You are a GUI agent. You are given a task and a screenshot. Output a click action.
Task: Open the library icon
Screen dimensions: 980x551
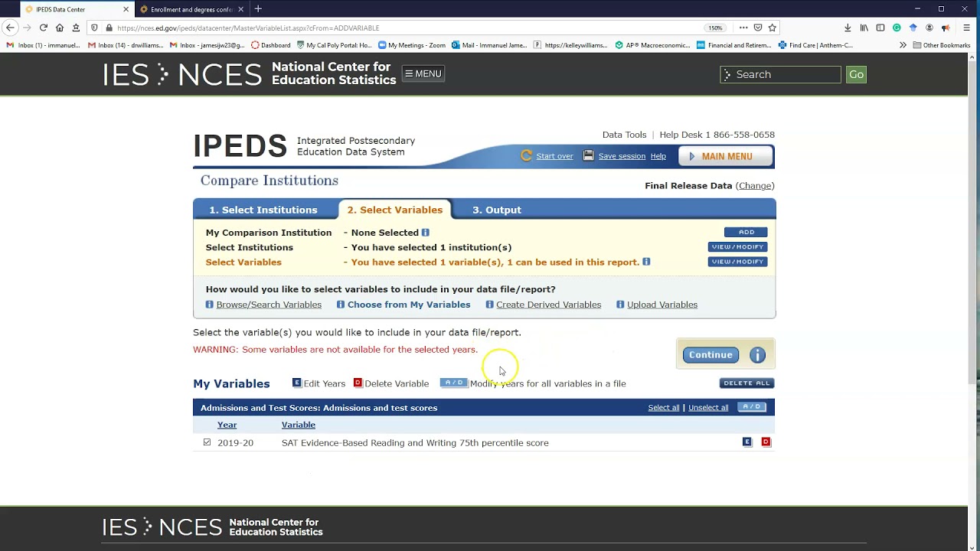tap(864, 28)
